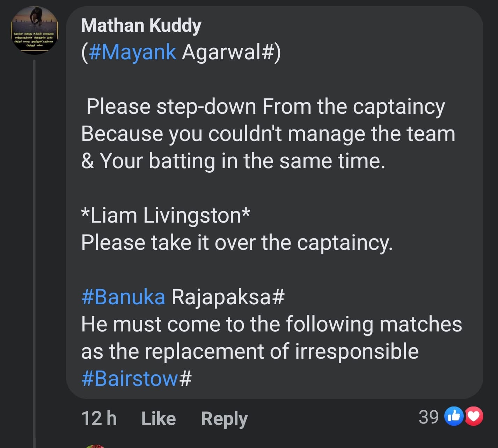Screen dimensions: 498x448
Task: View the 39 reactions count
Action: (x=429, y=417)
